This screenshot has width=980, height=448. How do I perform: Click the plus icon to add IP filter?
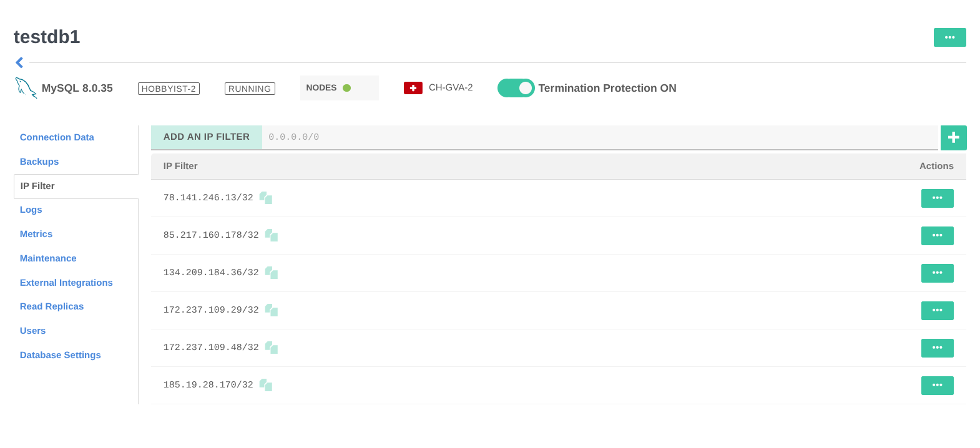tap(953, 138)
